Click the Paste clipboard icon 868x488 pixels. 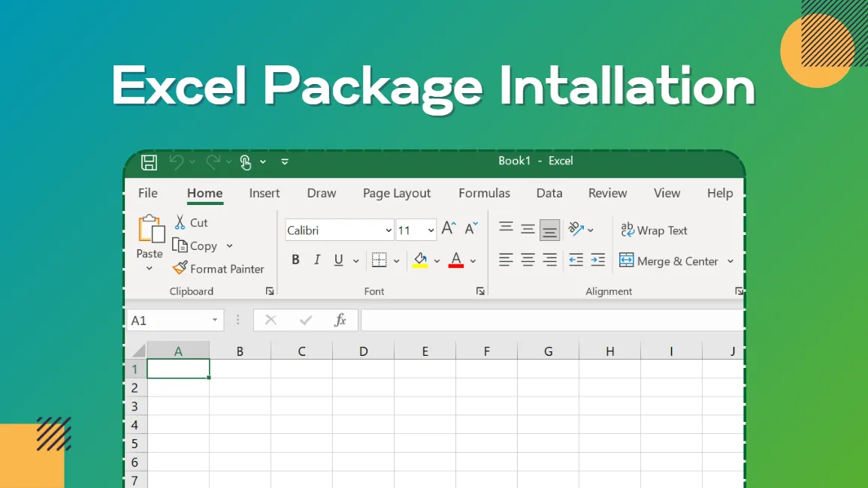point(150,228)
